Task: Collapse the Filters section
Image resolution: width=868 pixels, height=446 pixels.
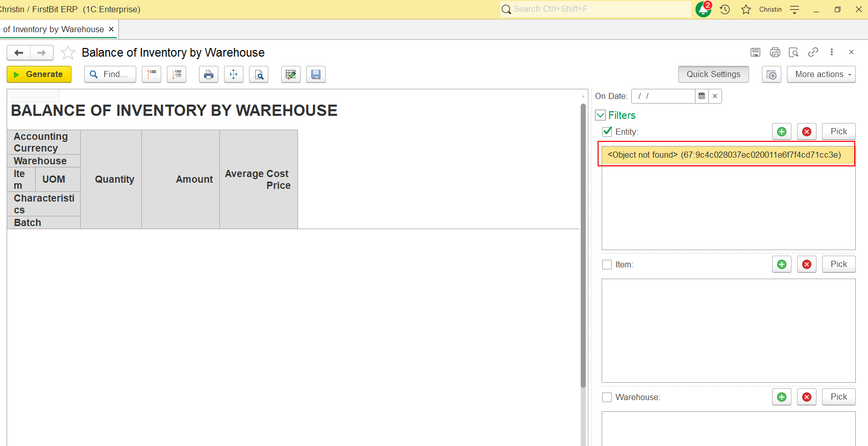Action: tap(601, 115)
